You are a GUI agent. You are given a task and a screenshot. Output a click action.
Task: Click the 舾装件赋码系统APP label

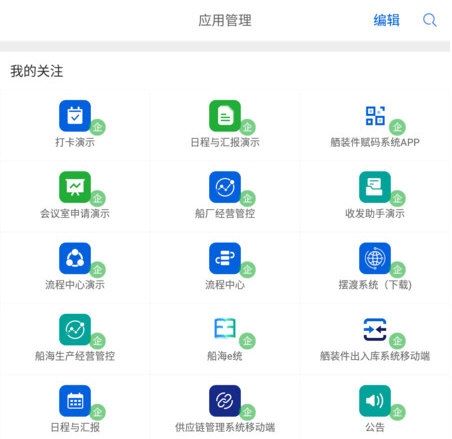coord(375,142)
